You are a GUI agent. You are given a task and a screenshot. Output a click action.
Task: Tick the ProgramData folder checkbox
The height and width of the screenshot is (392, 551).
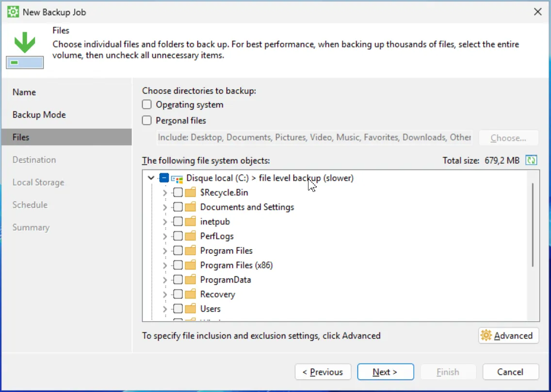point(178,280)
